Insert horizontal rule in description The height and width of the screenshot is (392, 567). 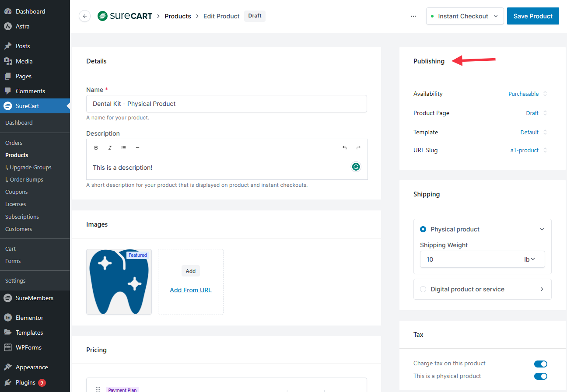coord(137,148)
